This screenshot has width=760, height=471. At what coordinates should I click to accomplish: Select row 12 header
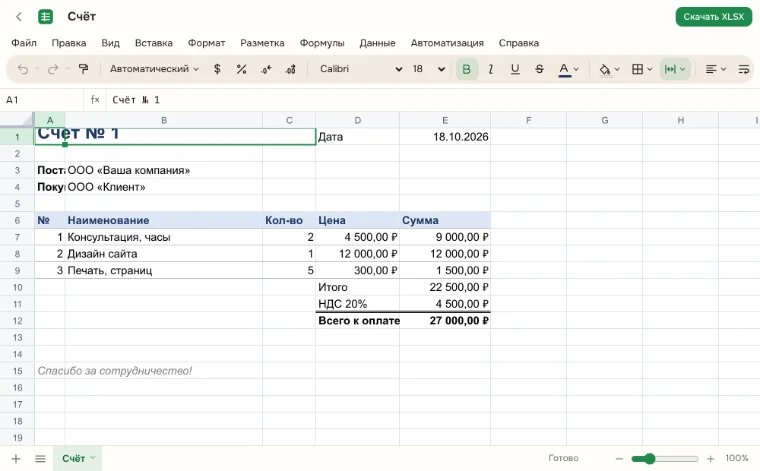point(17,321)
